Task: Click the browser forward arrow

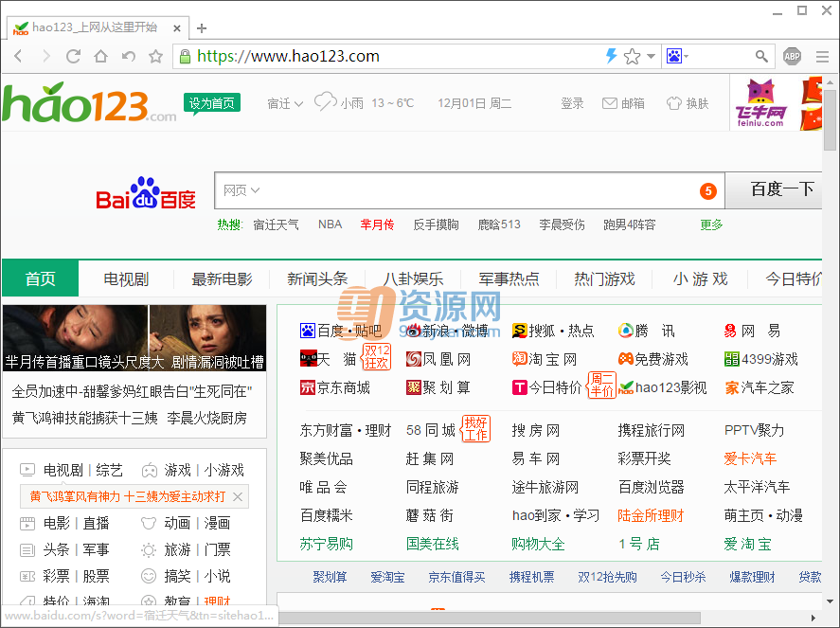Action: coord(46,56)
